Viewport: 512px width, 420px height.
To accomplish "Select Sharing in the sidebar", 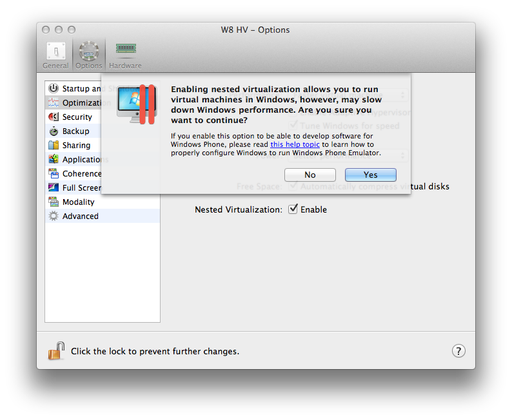I will pos(102,145).
